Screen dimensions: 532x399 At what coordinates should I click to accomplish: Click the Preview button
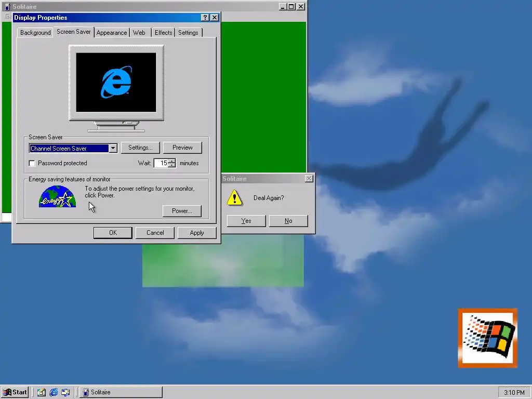tap(182, 148)
